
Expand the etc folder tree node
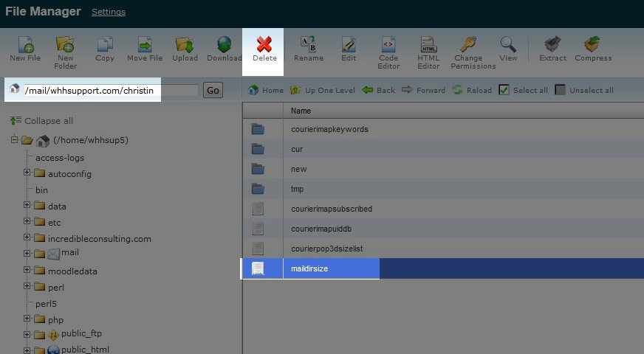pyautogui.click(x=27, y=221)
